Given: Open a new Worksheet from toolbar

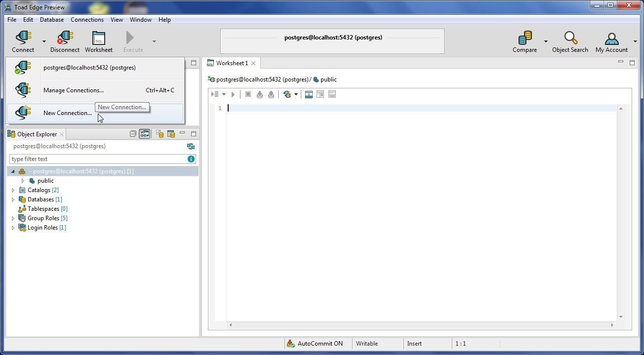Looking at the screenshot, I should coord(99,41).
